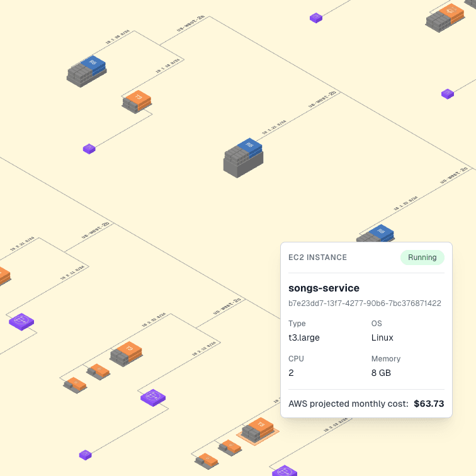Select us-west-2b label in lower-left area
The image size is (476, 476).
(x=95, y=230)
